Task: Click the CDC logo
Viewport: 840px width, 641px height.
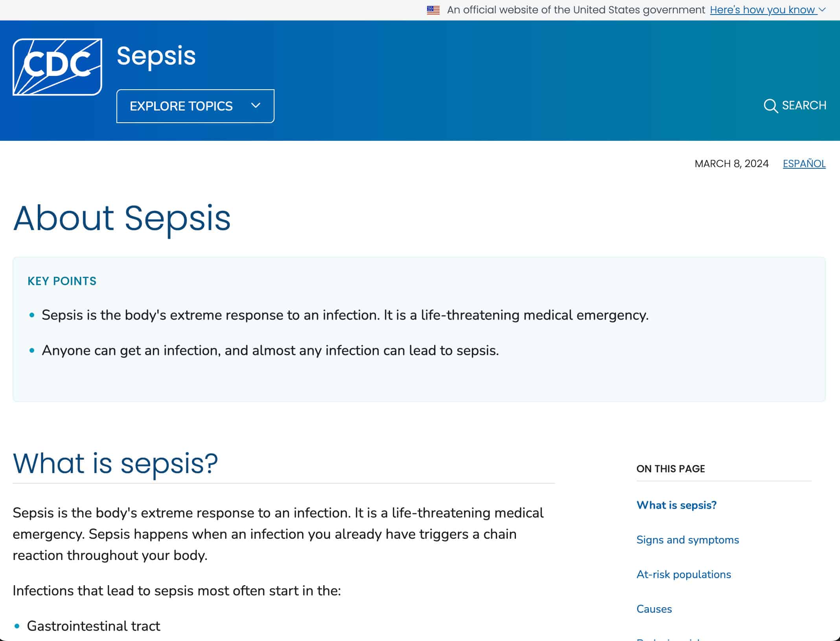Action: [x=57, y=67]
